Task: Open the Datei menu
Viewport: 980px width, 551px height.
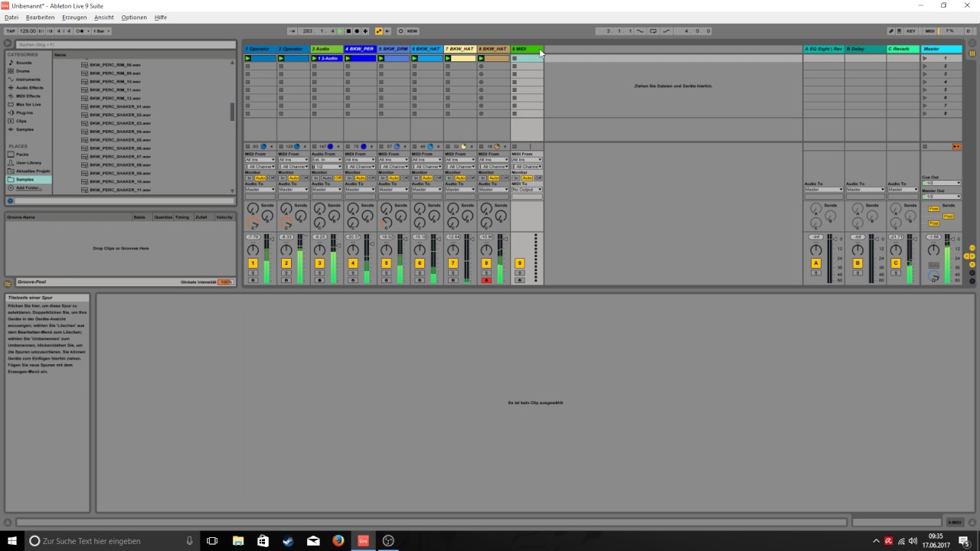Action: coord(11,17)
